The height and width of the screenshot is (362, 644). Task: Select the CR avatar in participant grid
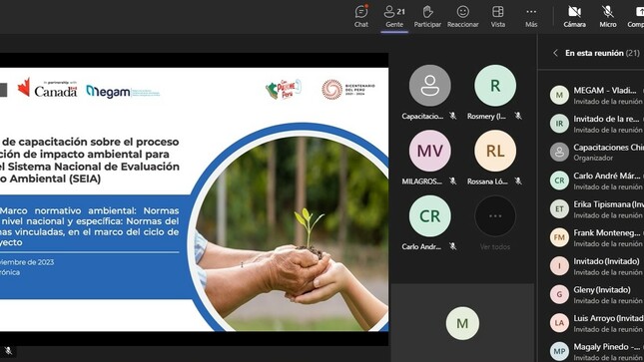430,215
